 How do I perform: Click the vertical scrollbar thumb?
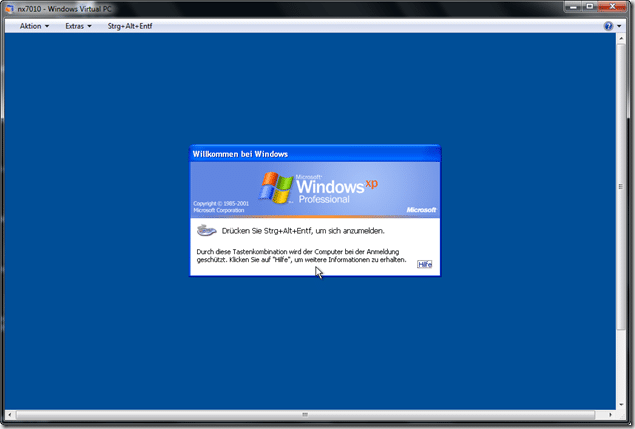click(621, 186)
